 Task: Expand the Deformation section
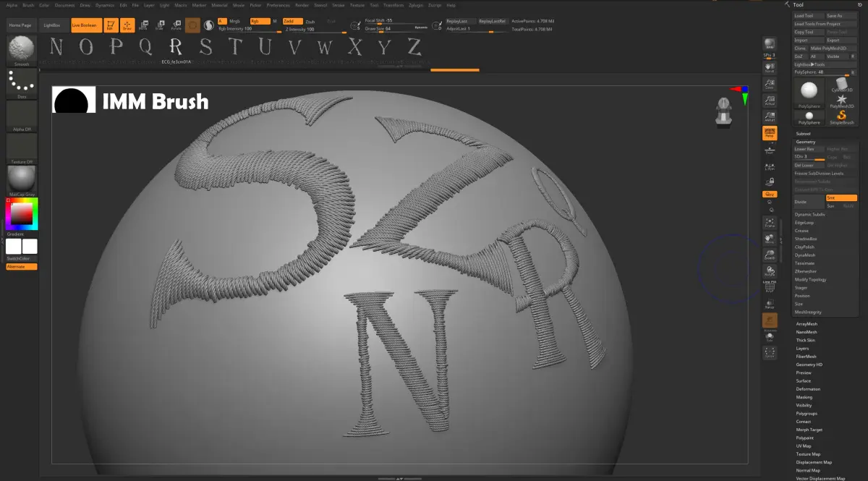[x=808, y=389]
